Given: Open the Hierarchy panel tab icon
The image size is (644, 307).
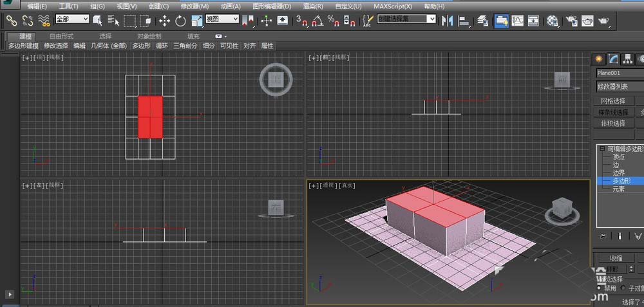Looking at the screenshot, I should (627, 59).
